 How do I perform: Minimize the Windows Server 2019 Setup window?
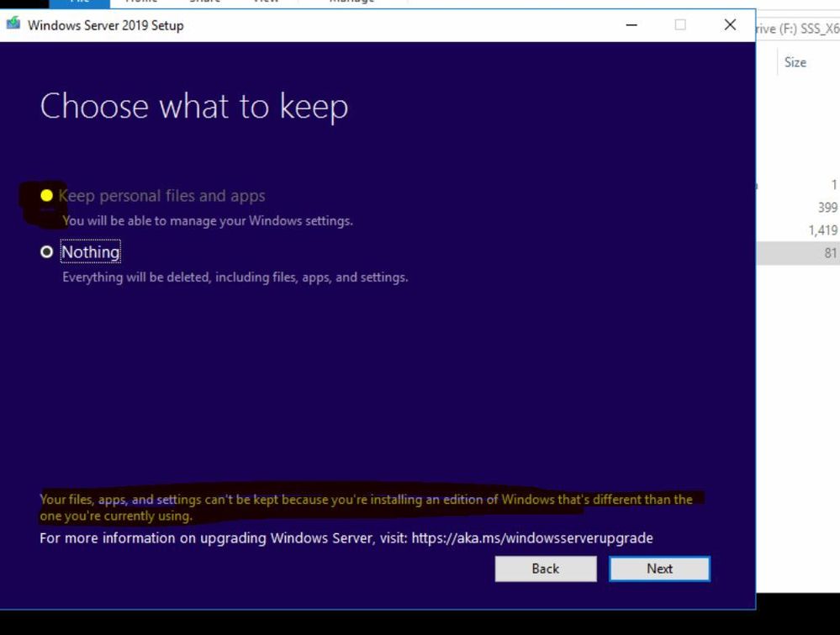pyautogui.click(x=631, y=24)
